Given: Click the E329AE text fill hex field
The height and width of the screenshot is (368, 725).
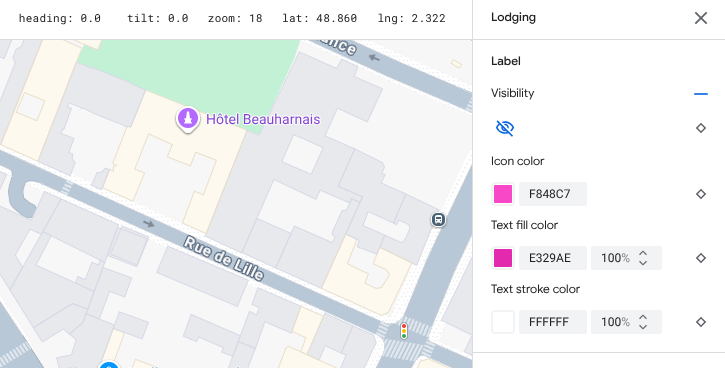Looking at the screenshot, I should point(553,258).
